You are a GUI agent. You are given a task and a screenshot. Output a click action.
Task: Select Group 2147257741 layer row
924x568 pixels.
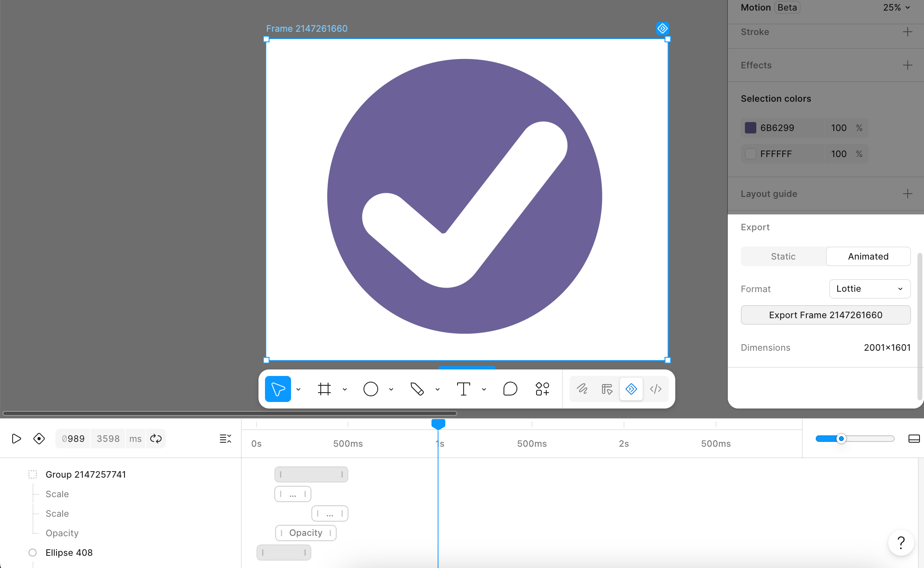(x=120, y=474)
